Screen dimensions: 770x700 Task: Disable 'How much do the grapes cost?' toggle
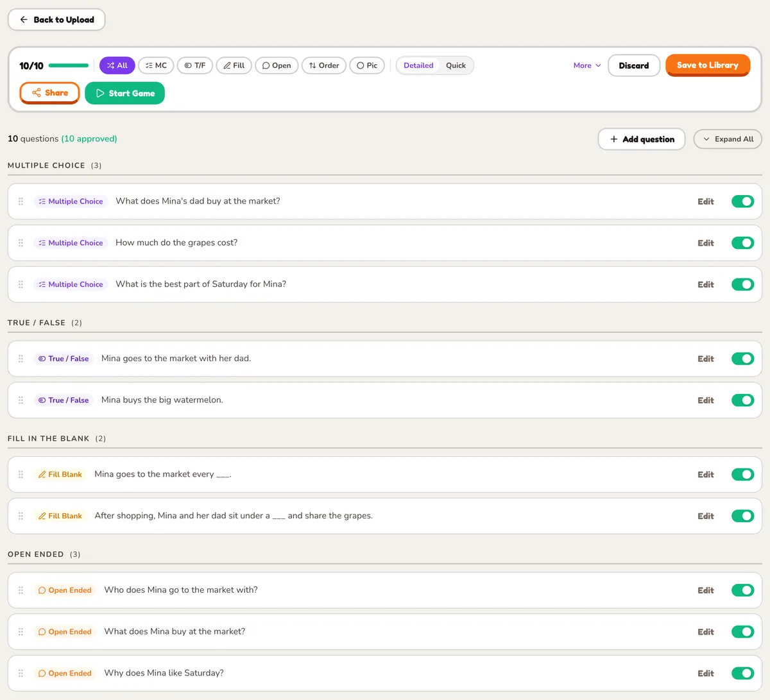click(742, 243)
